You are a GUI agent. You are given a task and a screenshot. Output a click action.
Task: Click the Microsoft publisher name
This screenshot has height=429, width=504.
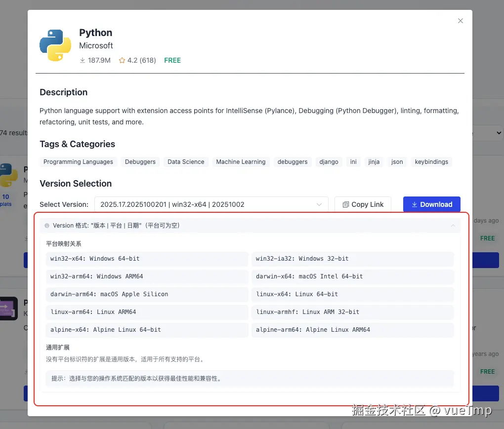[96, 45]
